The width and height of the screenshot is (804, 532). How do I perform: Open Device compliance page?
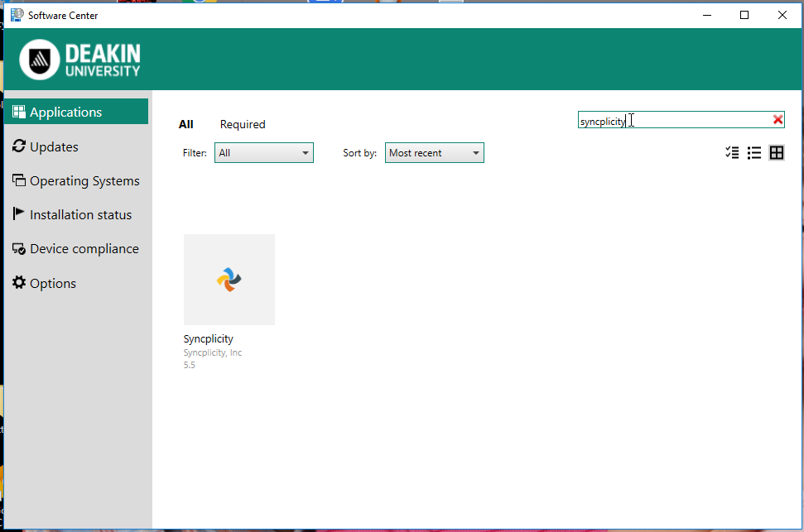click(76, 248)
